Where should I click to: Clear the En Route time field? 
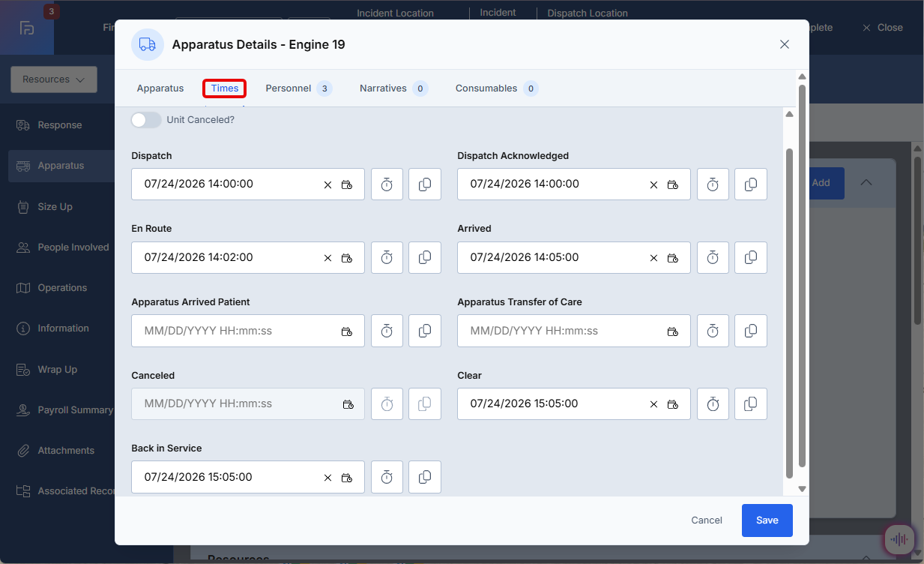(x=327, y=258)
